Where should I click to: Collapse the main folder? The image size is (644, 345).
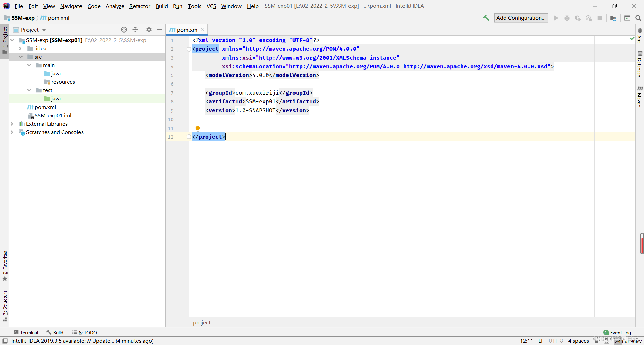[29, 65]
